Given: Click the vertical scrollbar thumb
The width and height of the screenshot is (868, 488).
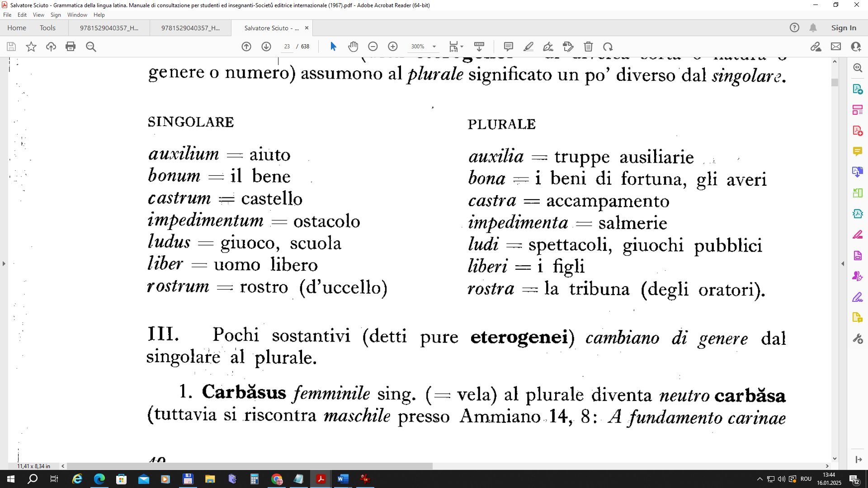Looking at the screenshot, I should pos(835,82).
